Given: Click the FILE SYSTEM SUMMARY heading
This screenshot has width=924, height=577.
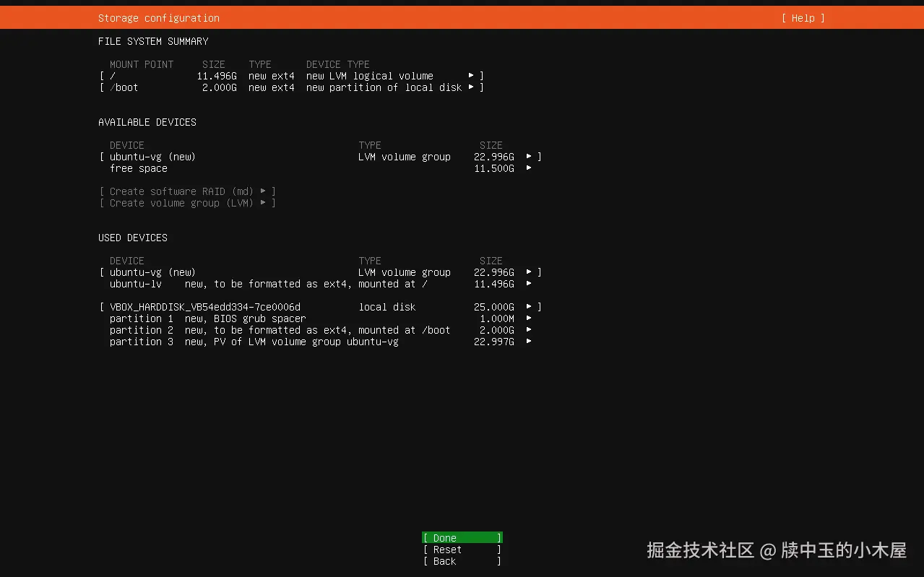Looking at the screenshot, I should (x=153, y=41).
